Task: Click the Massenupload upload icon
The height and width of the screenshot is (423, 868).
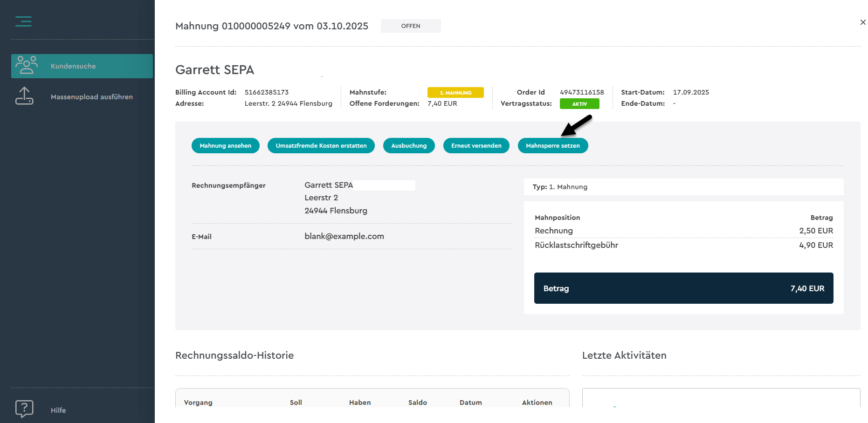Action: 24,96
